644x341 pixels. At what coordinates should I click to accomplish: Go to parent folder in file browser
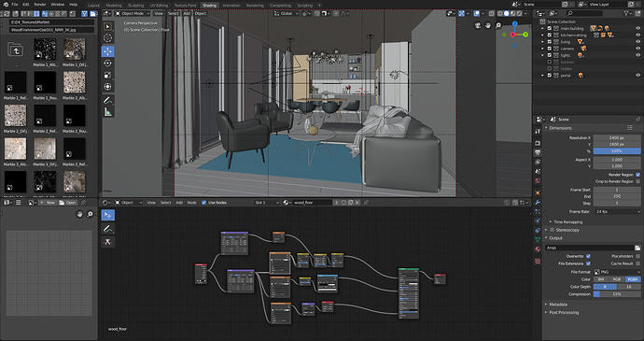click(15, 50)
